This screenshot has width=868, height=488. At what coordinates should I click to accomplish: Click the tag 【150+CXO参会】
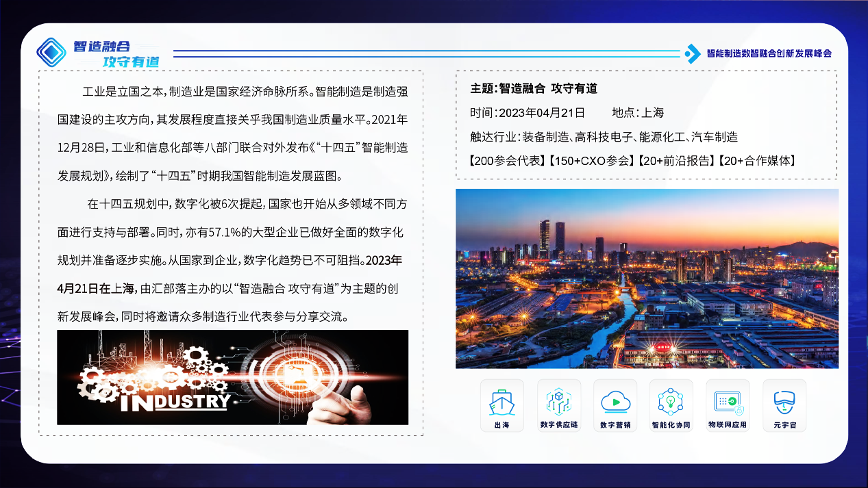592,162
